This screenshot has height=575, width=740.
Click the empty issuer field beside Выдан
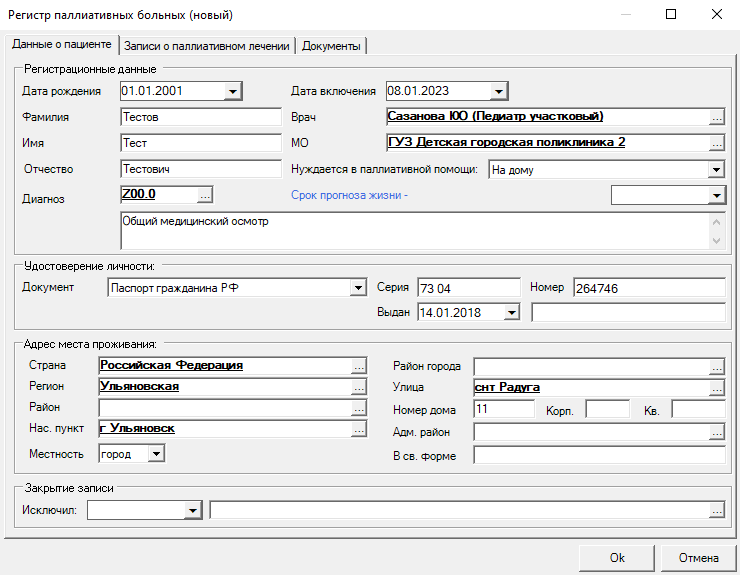click(629, 313)
